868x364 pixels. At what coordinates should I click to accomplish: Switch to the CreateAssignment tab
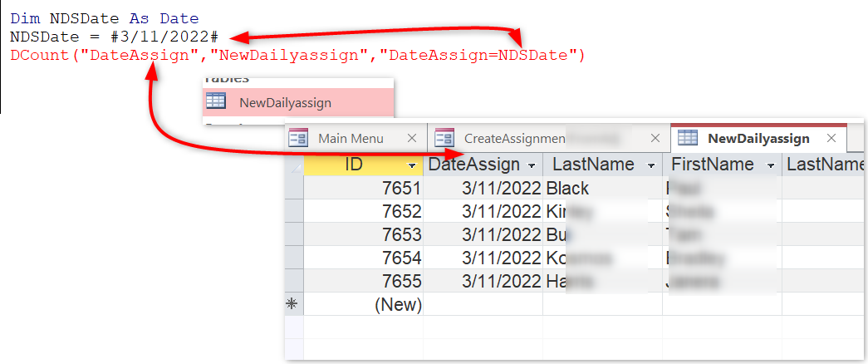[515, 138]
